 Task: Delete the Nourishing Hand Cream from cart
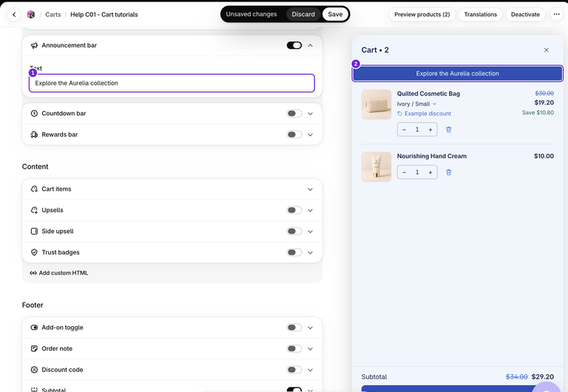(448, 172)
